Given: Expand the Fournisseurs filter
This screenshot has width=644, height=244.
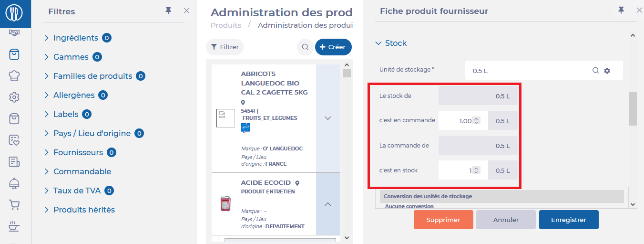Looking at the screenshot, I should click(47, 152).
